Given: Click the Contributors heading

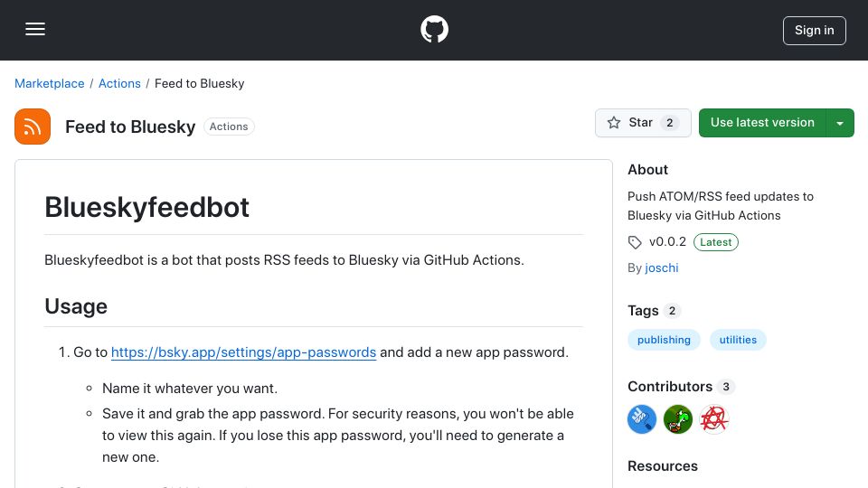Looking at the screenshot, I should tap(670, 386).
